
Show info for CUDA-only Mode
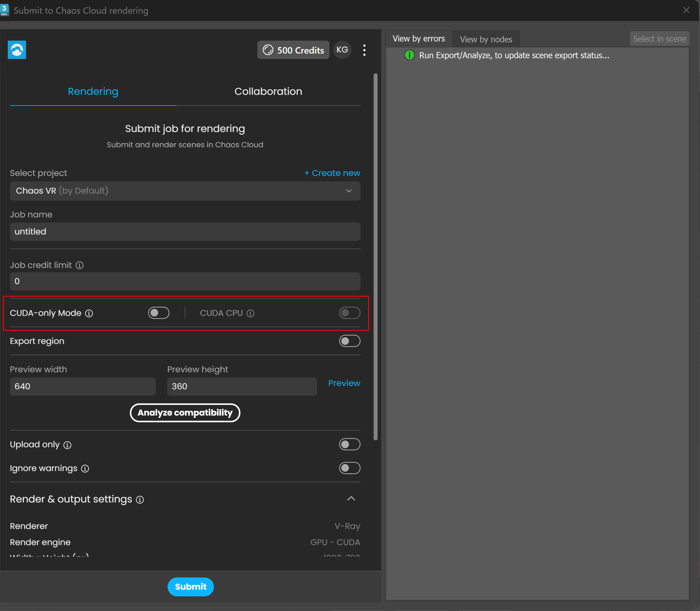point(89,313)
